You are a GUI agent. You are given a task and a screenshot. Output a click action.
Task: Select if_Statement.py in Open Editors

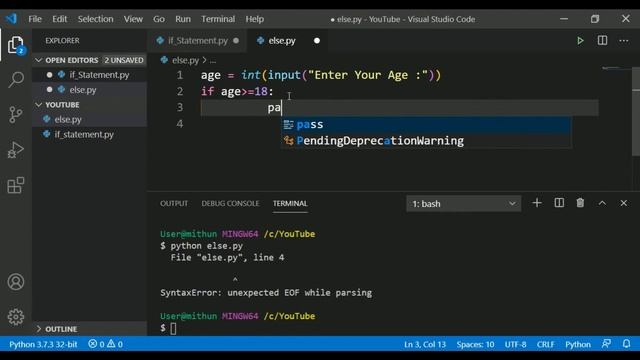(x=89, y=75)
